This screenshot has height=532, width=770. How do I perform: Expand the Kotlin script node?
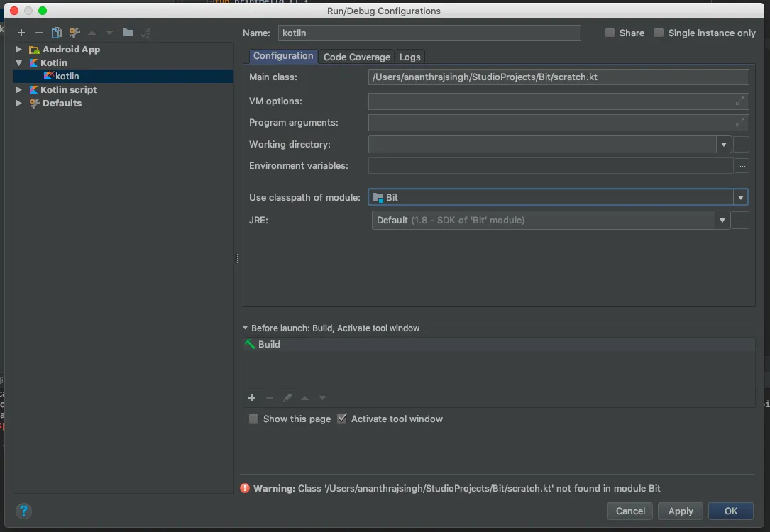tap(18, 90)
